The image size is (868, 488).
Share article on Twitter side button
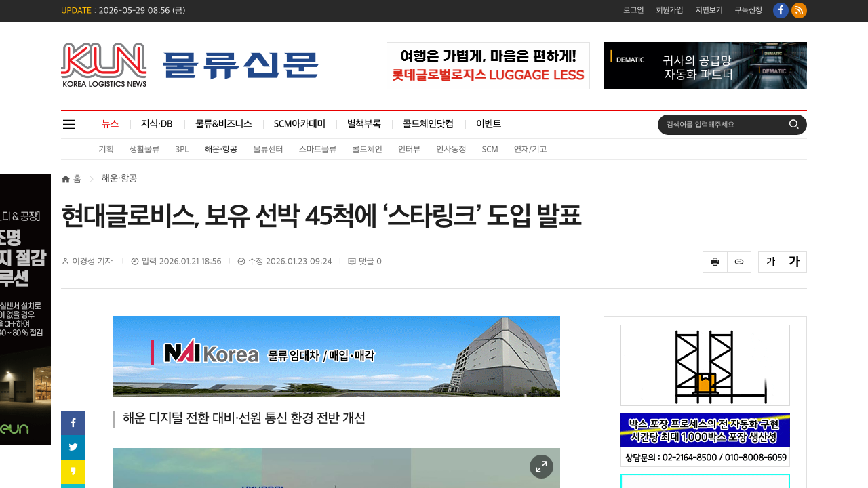pyautogui.click(x=73, y=447)
